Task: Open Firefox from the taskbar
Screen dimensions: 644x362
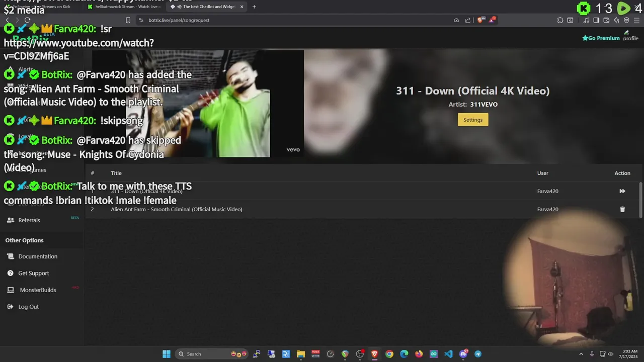Action: click(x=419, y=354)
